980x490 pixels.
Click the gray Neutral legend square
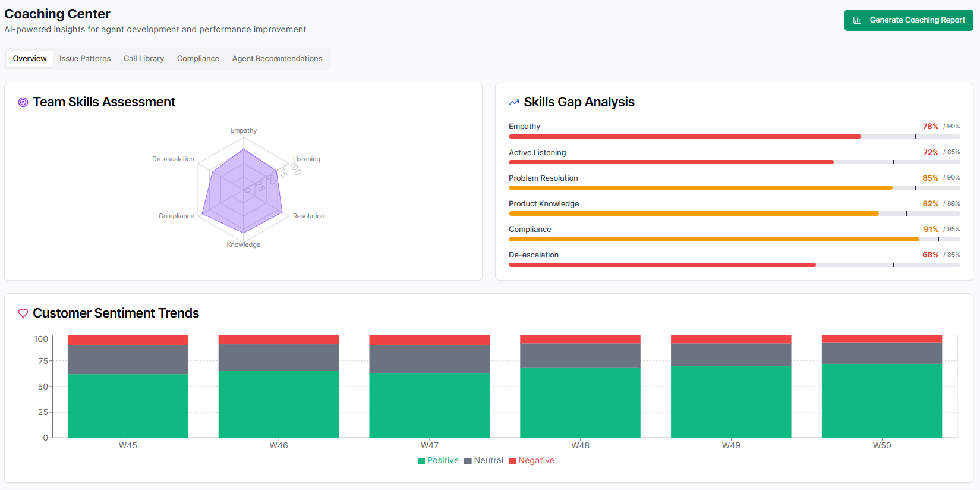click(468, 461)
